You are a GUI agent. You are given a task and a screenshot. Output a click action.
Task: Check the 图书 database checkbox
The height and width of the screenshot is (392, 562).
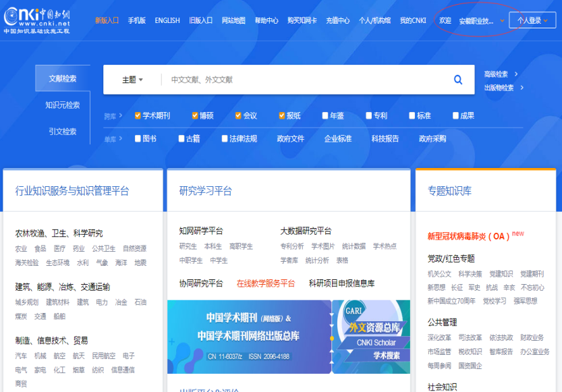(x=138, y=138)
